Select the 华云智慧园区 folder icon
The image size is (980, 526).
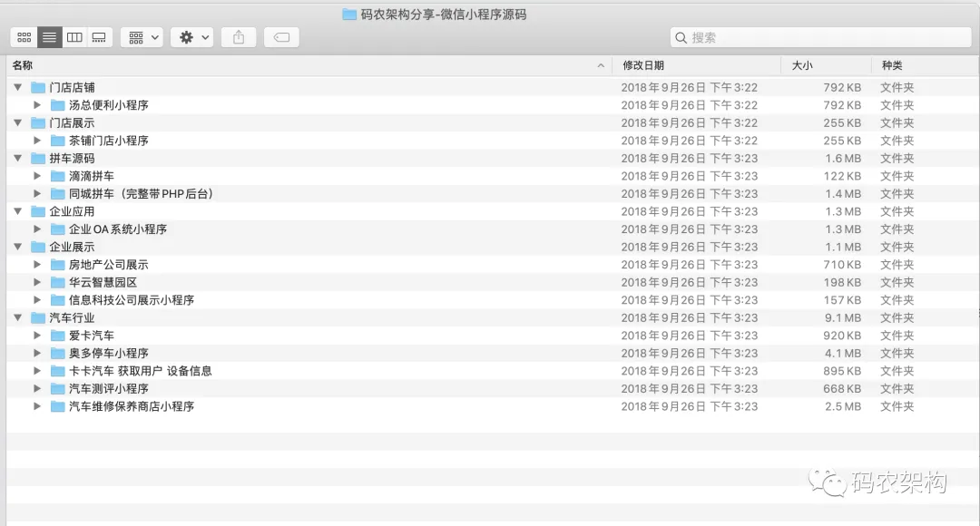click(x=57, y=282)
